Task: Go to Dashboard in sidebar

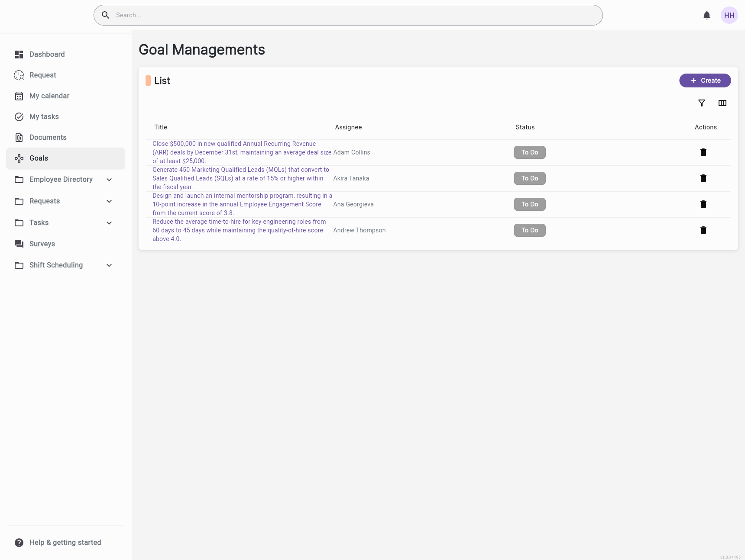Action: point(47,55)
